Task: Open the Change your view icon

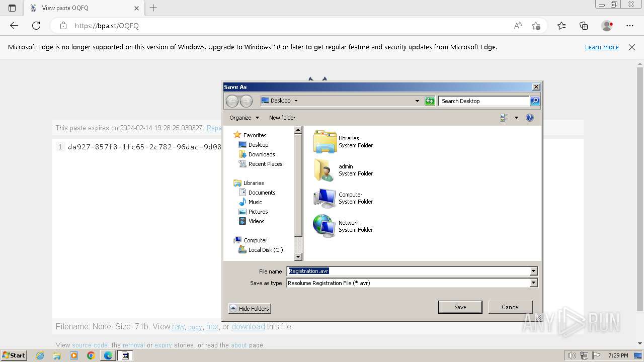Action: tap(504, 118)
